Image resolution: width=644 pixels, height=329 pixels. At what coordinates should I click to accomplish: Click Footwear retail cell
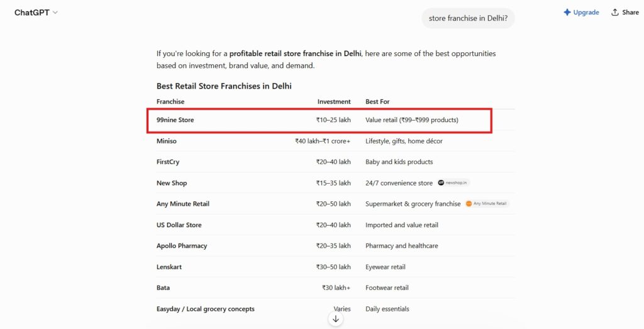(x=387, y=287)
